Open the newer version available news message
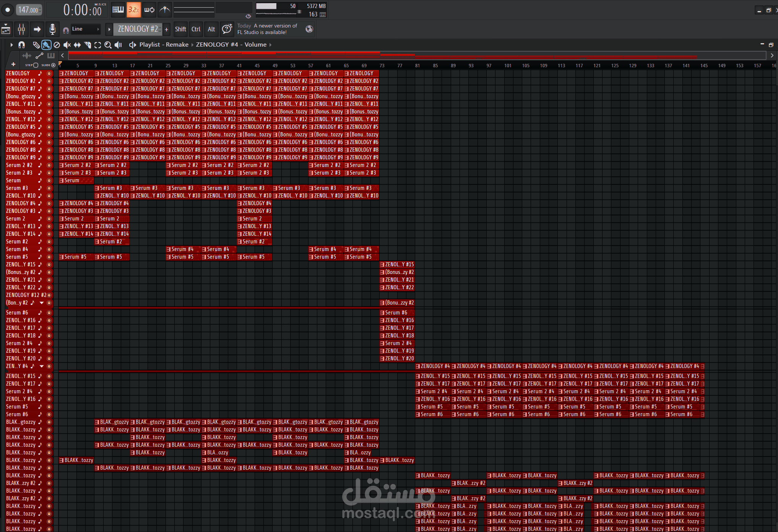The height and width of the screenshot is (532, 778). tap(267, 29)
